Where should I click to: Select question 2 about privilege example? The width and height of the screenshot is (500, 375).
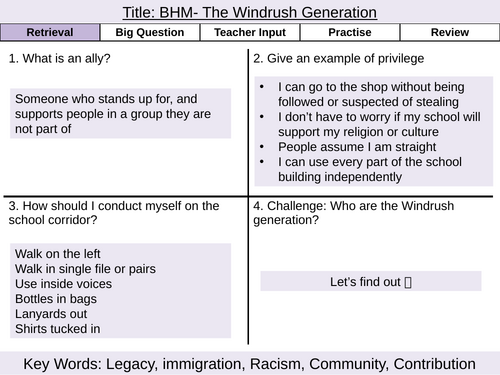(x=338, y=58)
